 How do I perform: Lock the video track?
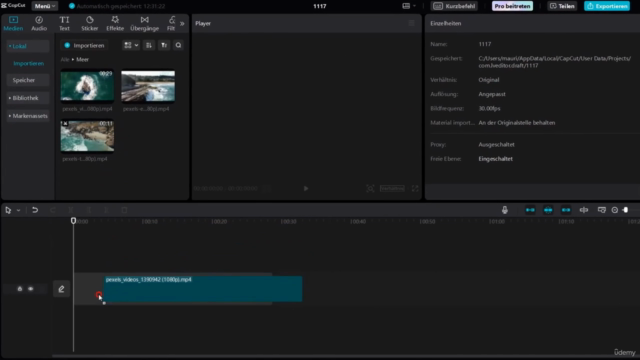20,289
